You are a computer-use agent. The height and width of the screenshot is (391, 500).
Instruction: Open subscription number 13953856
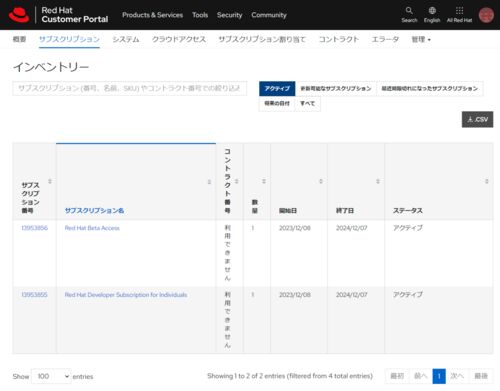(x=34, y=228)
